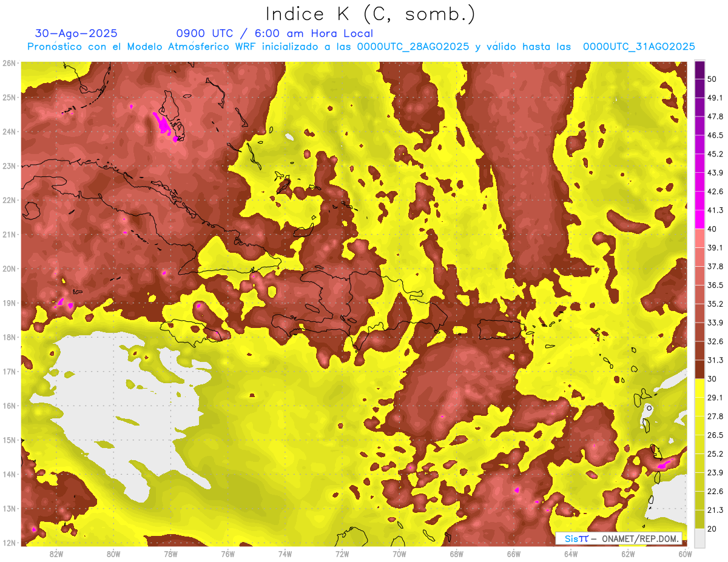Screen dimensions: 728x562
Task: Click the '22N' latitude label
Action: coord(9,200)
